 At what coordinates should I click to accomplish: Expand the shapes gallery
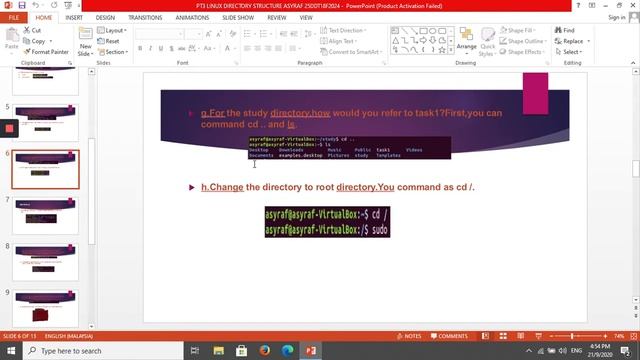tap(451, 50)
